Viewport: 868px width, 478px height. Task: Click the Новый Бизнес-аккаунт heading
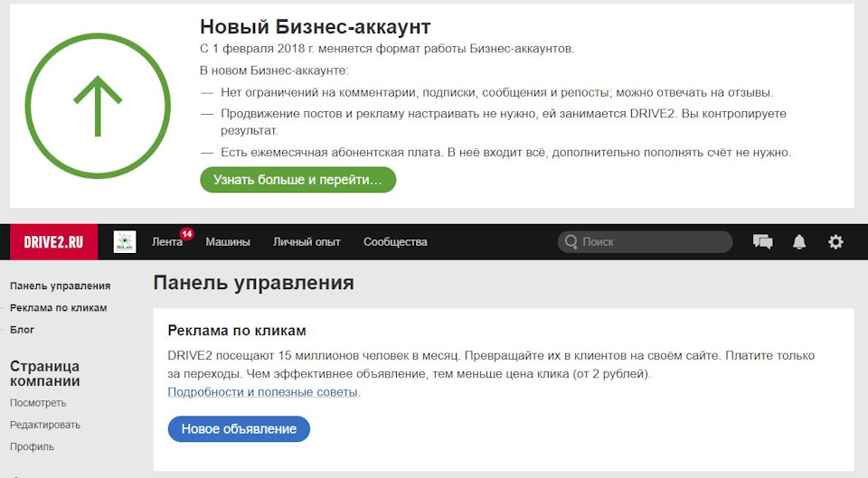point(315,26)
